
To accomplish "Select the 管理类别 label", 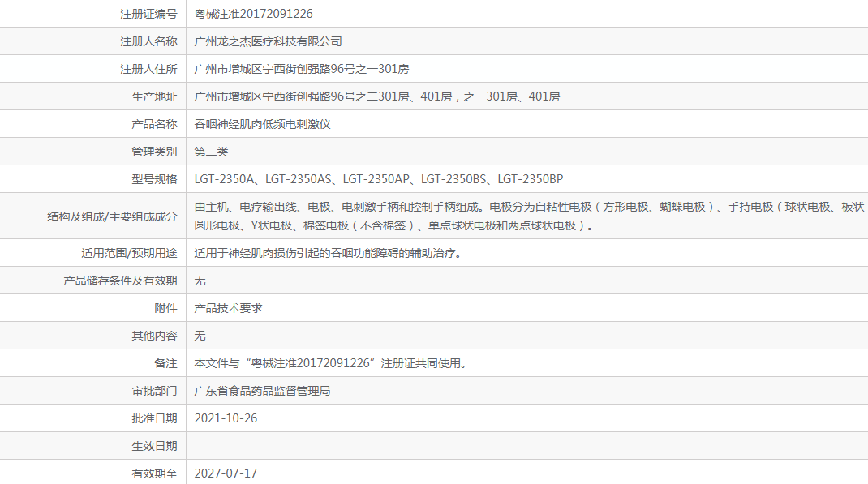I will tap(154, 152).
